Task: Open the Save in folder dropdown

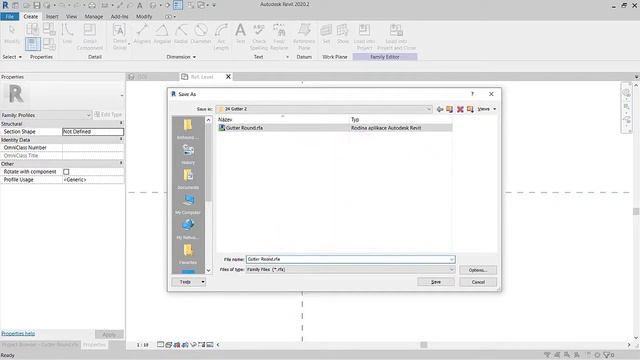Action: pos(428,109)
